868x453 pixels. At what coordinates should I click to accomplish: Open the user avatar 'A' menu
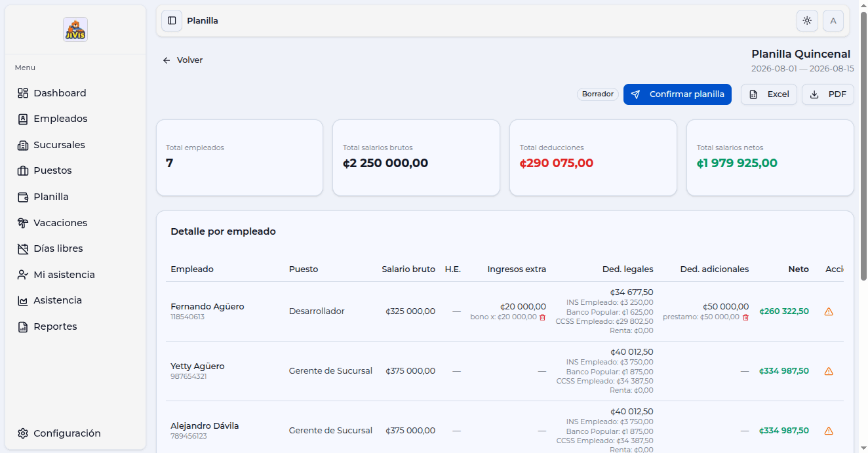[833, 21]
